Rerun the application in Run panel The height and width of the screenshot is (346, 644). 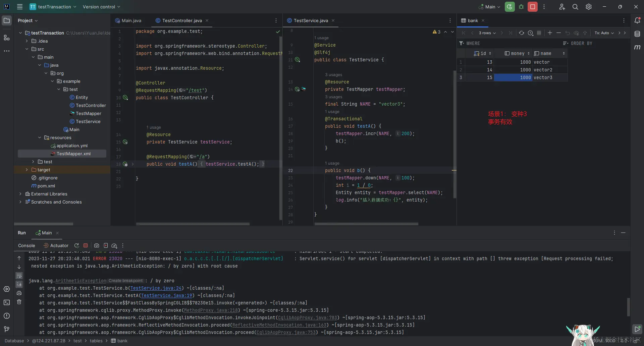tap(76, 245)
